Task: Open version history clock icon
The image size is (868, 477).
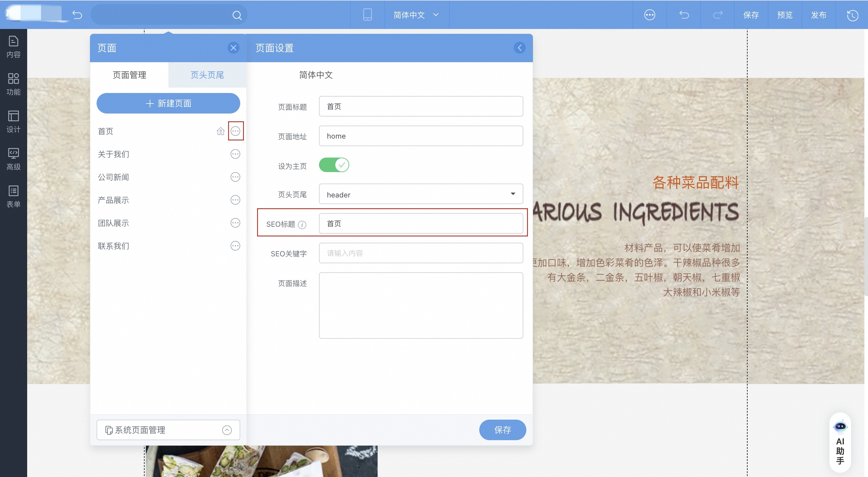Action: [852, 15]
